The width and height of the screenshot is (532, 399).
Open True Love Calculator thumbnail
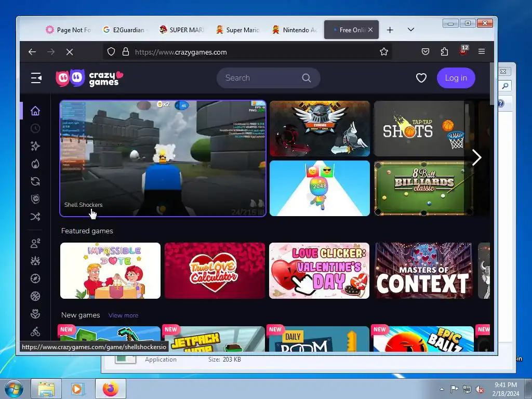click(215, 270)
